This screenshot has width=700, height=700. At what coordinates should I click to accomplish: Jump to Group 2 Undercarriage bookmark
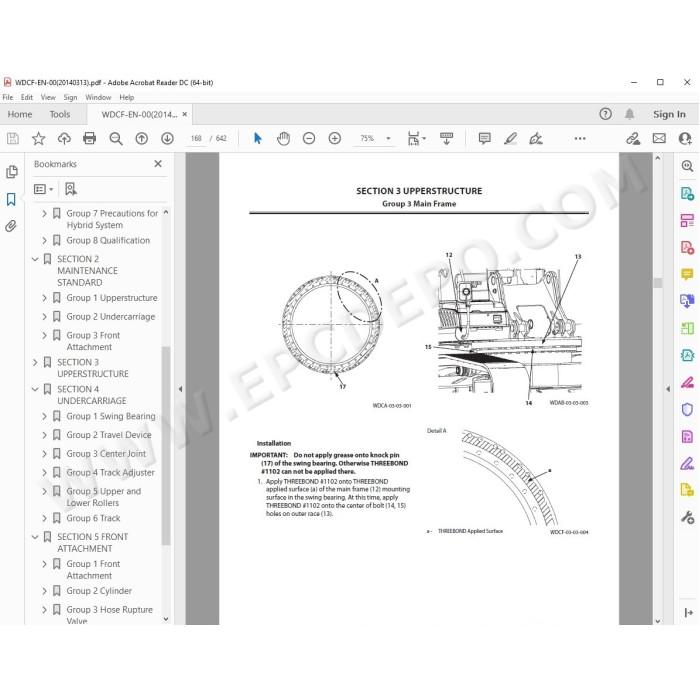(111, 317)
